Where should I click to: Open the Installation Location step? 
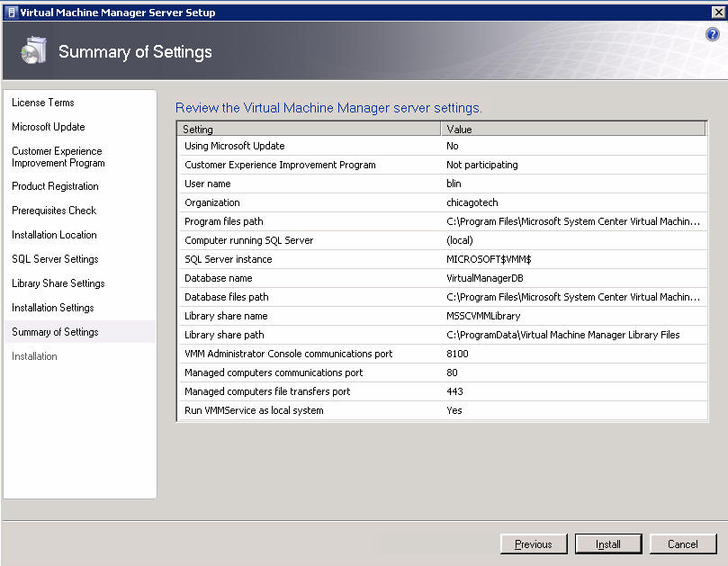click(x=54, y=235)
